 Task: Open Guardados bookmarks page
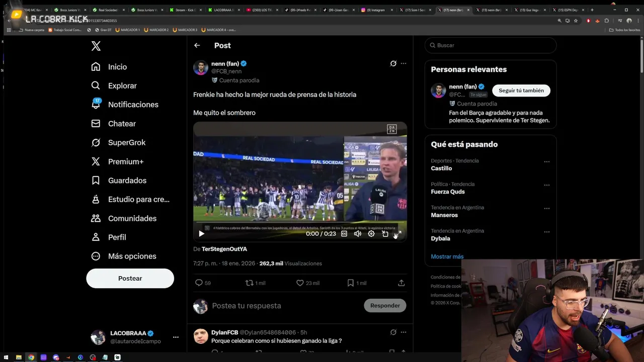pyautogui.click(x=119, y=180)
